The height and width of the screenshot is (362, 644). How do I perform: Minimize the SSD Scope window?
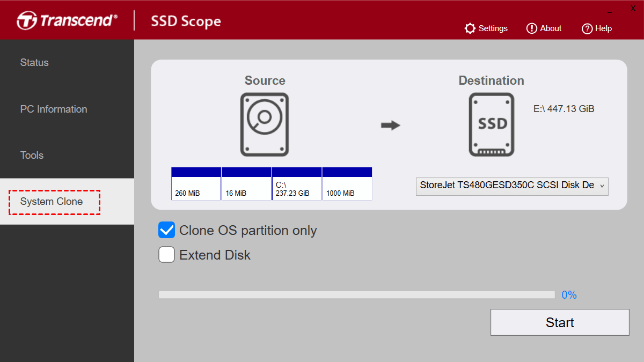[x=609, y=10]
